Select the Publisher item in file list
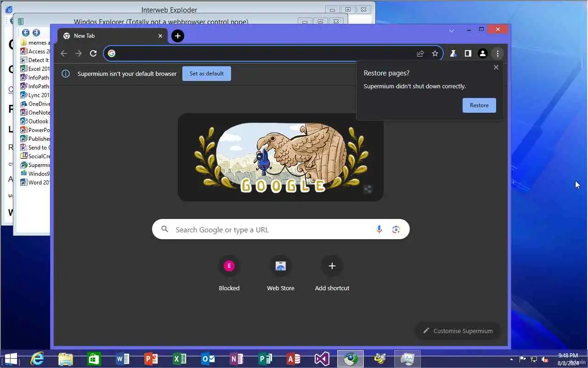The image size is (588, 368). click(35, 139)
